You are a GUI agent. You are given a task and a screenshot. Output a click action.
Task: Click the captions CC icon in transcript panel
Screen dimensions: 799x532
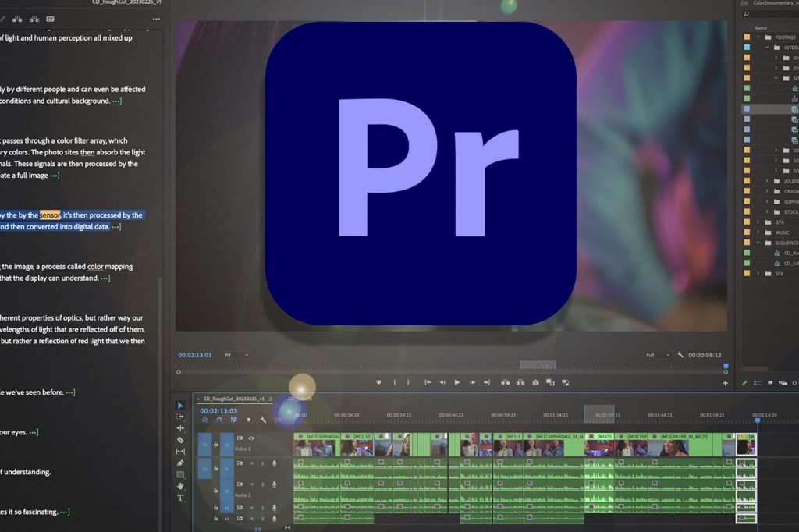pos(51,19)
